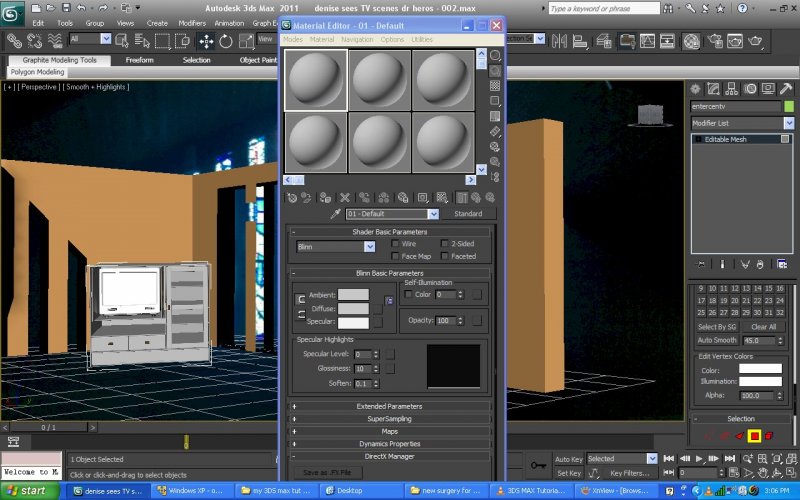Select the Element sub-object level icon

(x=769, y=436)
